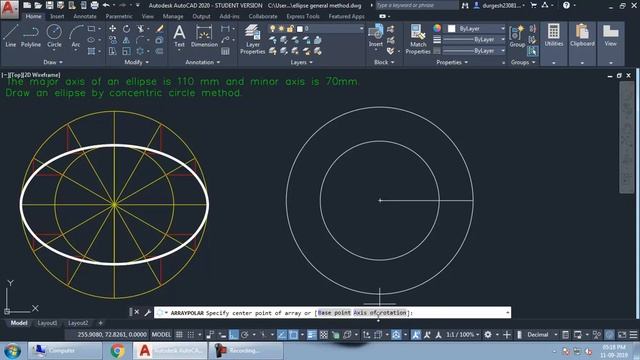This screenshot has width=640, height=360.
Task: Toggle object snap tracking in status bar
Action: point(282,335)
